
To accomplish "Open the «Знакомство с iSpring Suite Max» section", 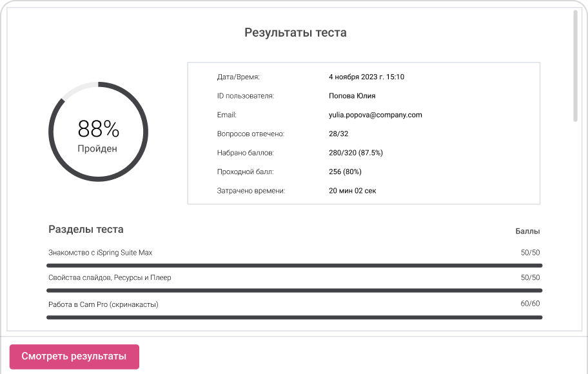I will [101, 252].
